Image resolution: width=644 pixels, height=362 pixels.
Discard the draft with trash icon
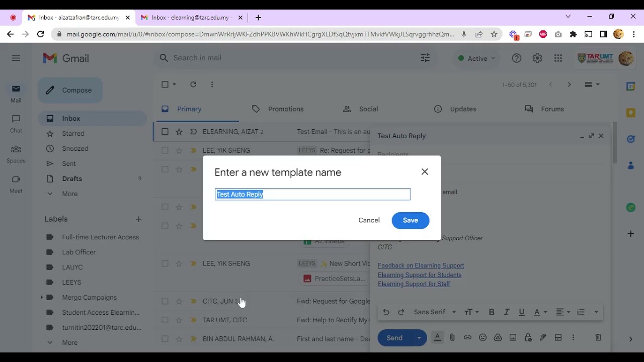(598, 338)
